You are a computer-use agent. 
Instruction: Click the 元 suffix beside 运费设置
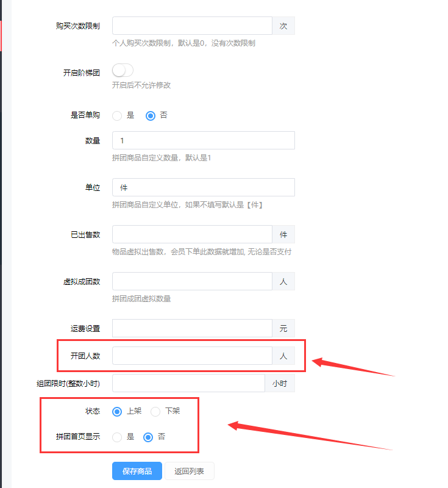click(x=283, y=328)
